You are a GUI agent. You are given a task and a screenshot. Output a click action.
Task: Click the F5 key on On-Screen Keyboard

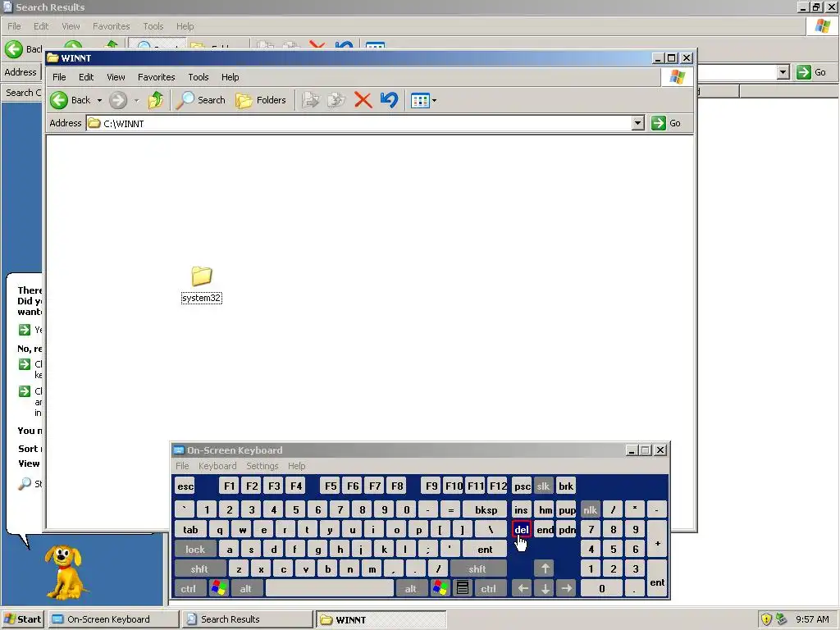click(x=331, y=486)
